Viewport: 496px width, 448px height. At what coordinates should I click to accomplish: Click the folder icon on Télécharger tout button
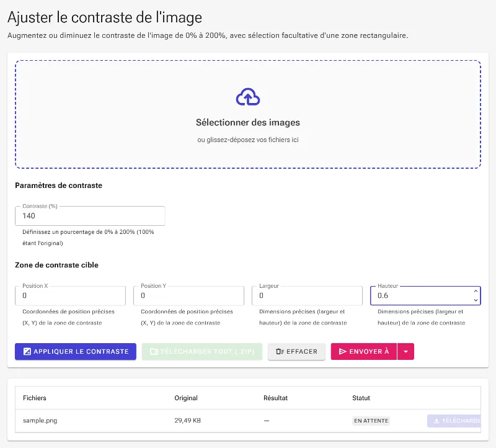154,351
